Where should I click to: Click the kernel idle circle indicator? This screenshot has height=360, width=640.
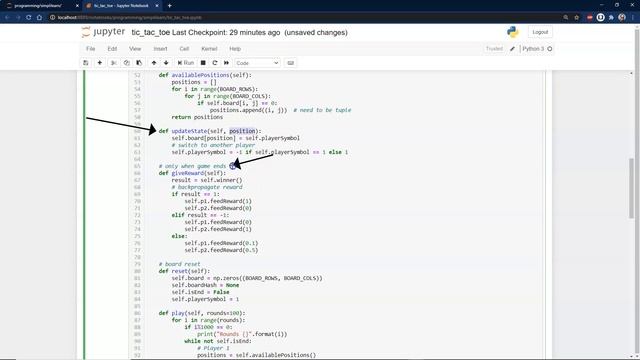(x=550, y=49)
